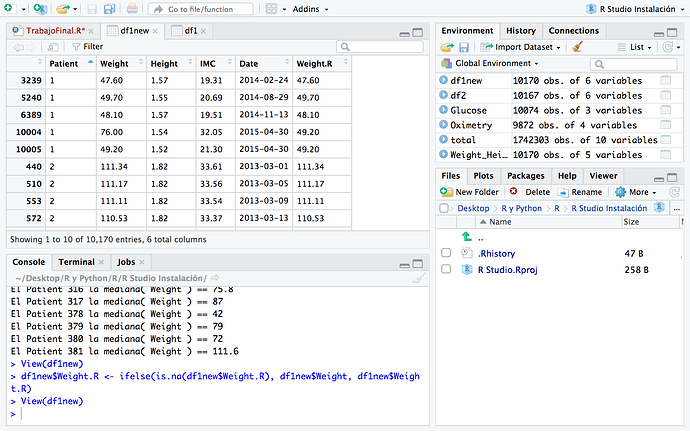Click the save workspace icon in Environment

click(464, 47)
